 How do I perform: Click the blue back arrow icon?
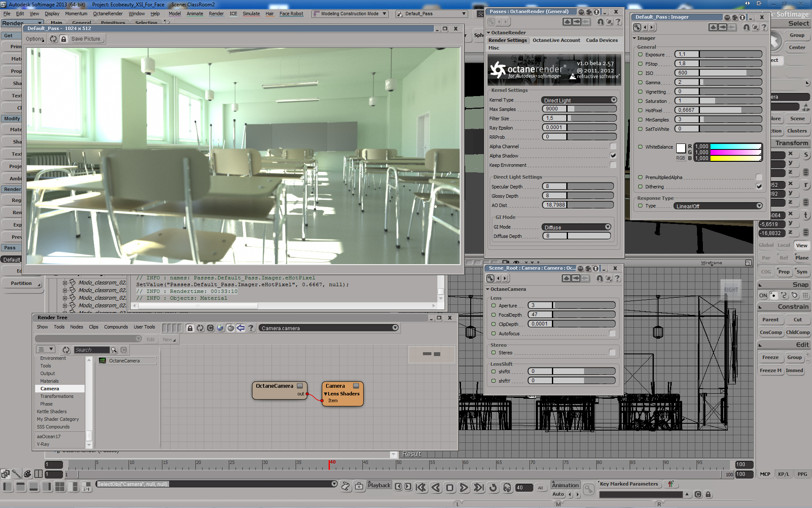point(241,328)
